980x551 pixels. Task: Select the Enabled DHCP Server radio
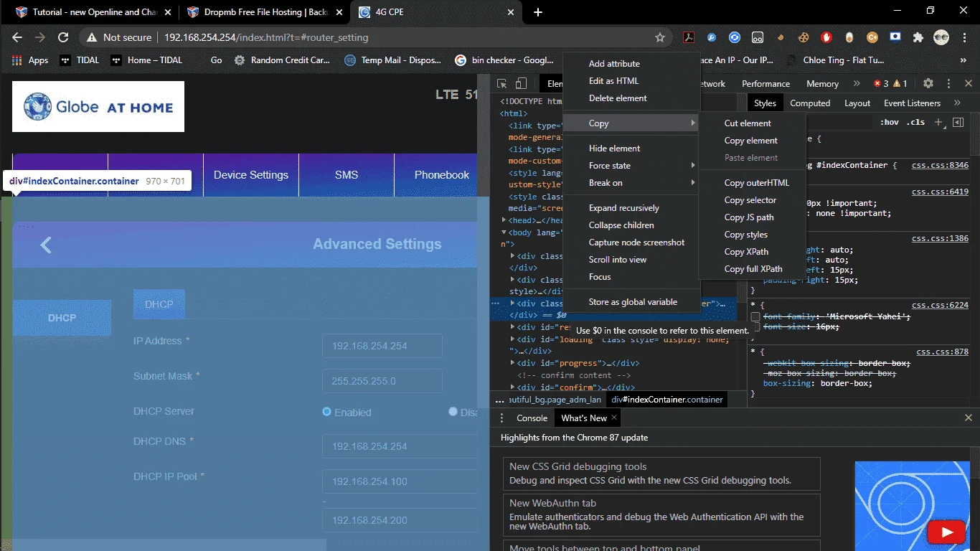coord(327,412)
